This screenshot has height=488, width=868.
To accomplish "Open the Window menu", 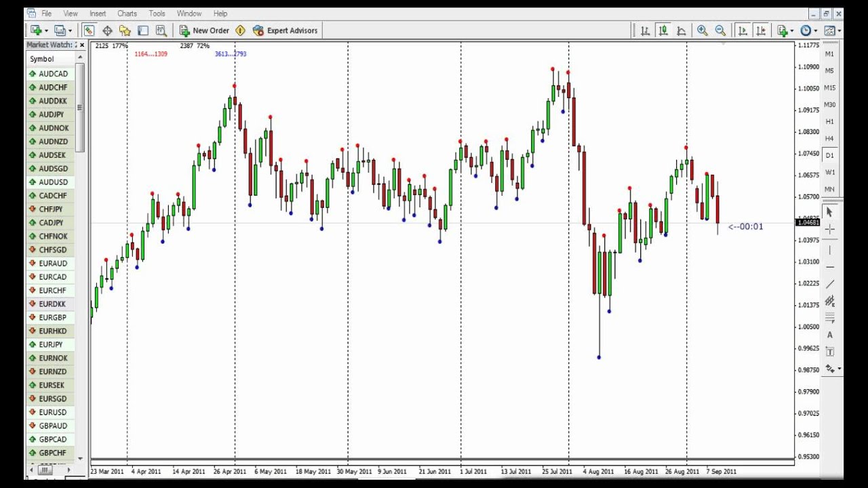I will coord(189,14).
